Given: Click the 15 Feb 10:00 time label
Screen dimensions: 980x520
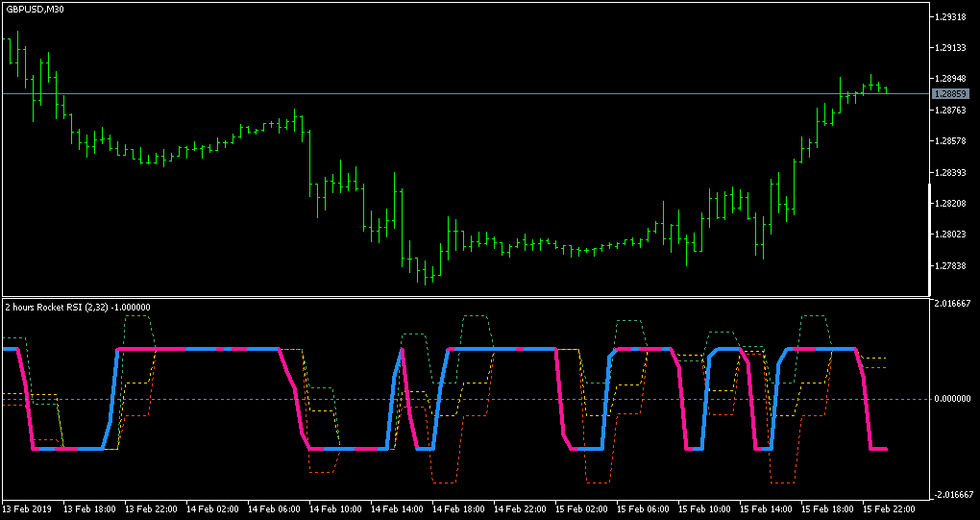Looking at the screenshot, I should click(705, 509).
